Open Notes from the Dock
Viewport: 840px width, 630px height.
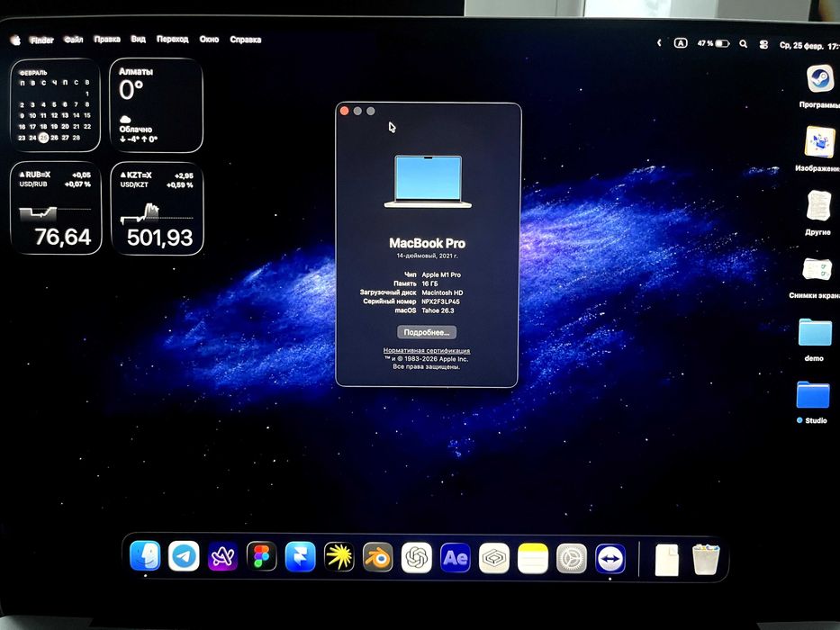533,558
